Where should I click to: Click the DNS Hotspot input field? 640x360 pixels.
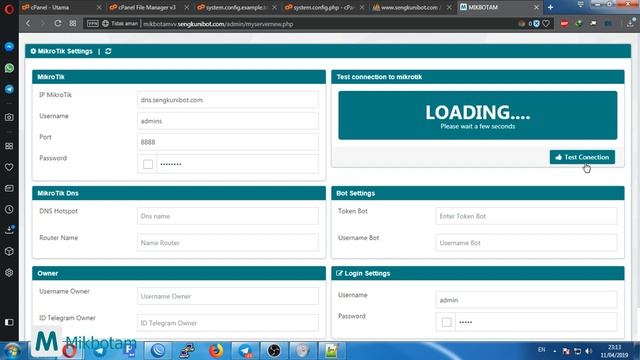228,216
